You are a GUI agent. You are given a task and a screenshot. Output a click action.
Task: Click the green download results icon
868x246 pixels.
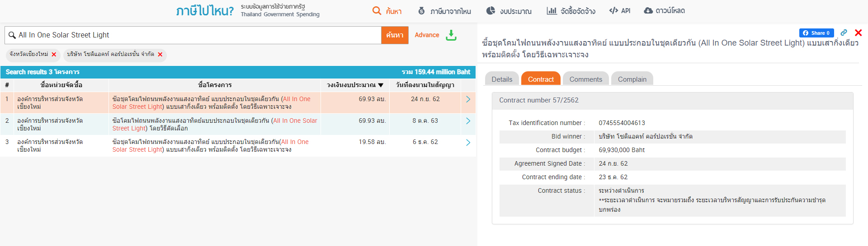click(x=451, y=35)
